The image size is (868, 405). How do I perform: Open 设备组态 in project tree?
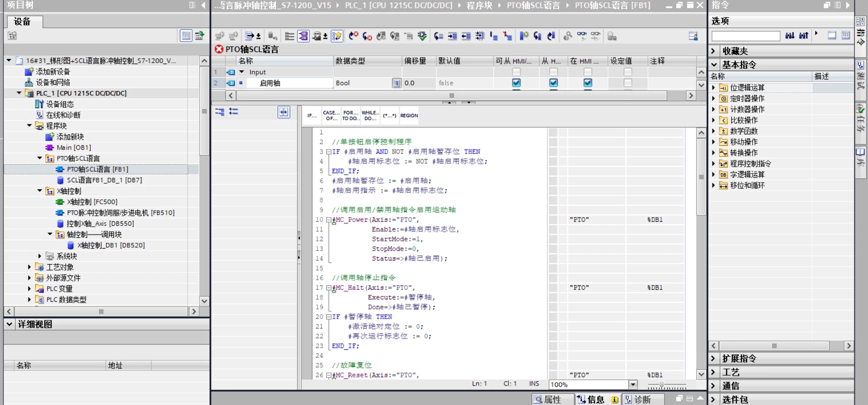[60, 104]
